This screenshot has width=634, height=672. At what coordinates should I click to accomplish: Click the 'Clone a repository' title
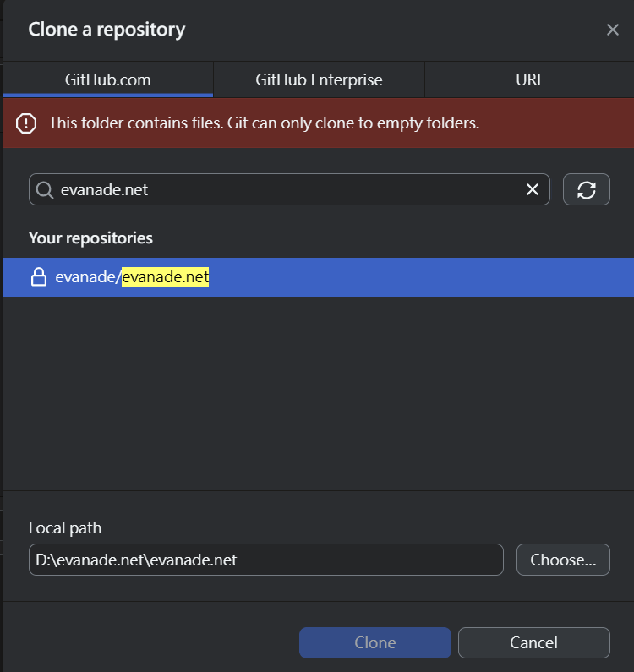[107, 30]
